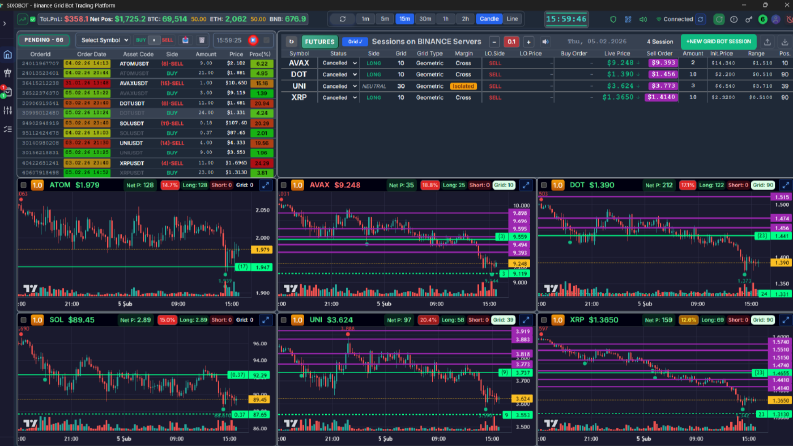Screen dimensions: 793x446
Task: Tick the SOL chart checkbox
Action: (24, 320)
